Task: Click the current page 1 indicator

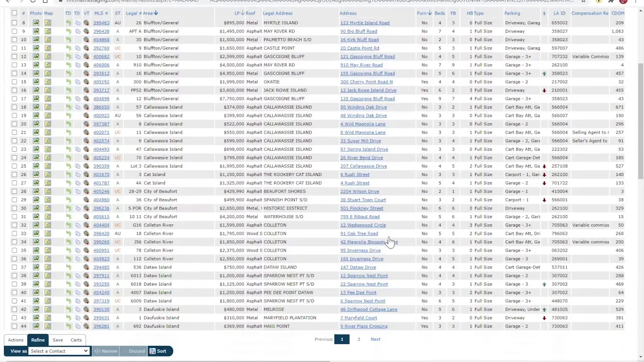Action: pyautogui.click(x=342, y=339)
